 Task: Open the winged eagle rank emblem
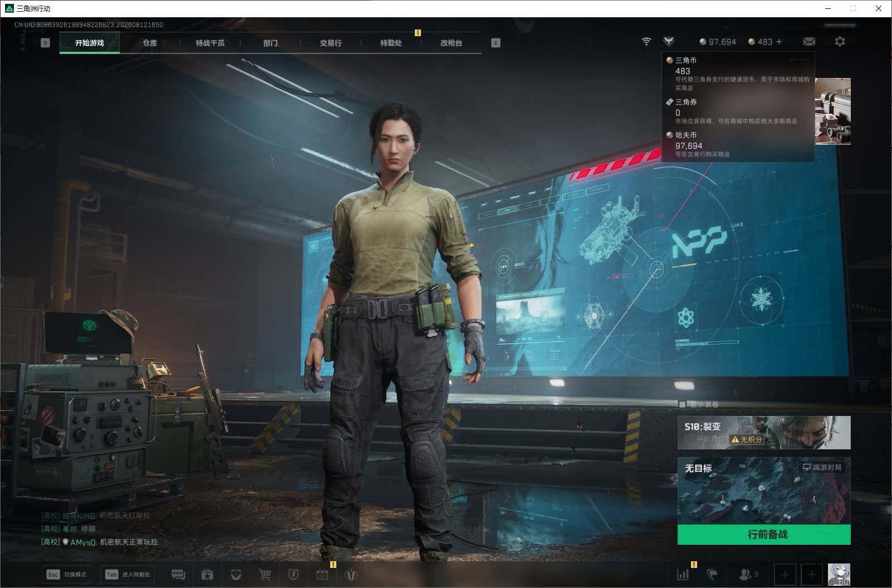[669, 41]
